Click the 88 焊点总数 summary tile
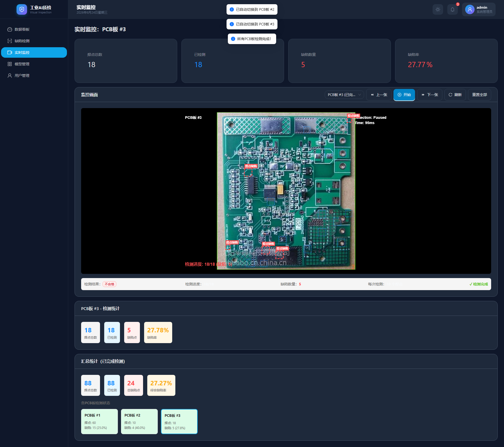Viewport: 504px width, 447px height. 91,385
